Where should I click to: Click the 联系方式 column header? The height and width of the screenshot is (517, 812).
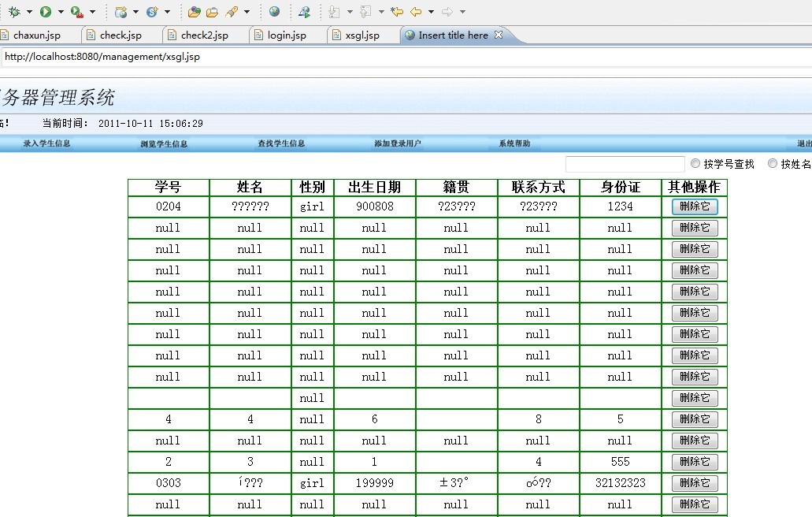pos(539,188)
